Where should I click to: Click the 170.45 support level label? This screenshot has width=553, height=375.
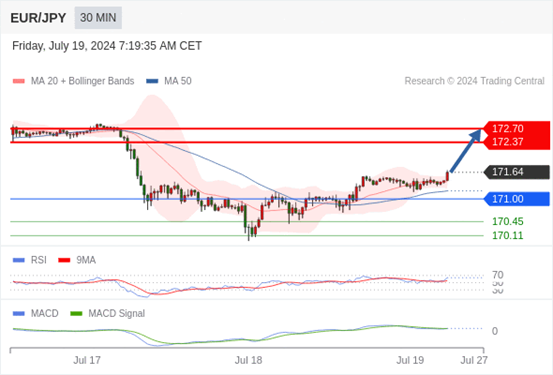click(x=508, y=222)
